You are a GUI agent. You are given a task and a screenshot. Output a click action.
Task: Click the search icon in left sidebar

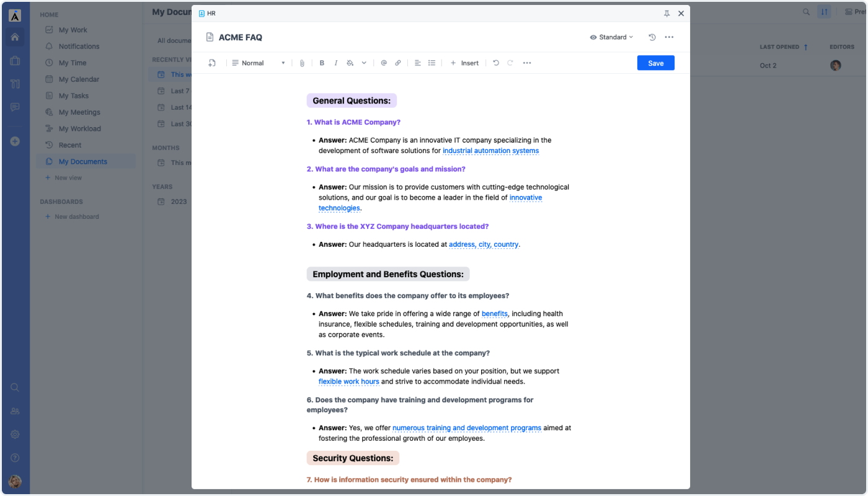click(15, 387)
